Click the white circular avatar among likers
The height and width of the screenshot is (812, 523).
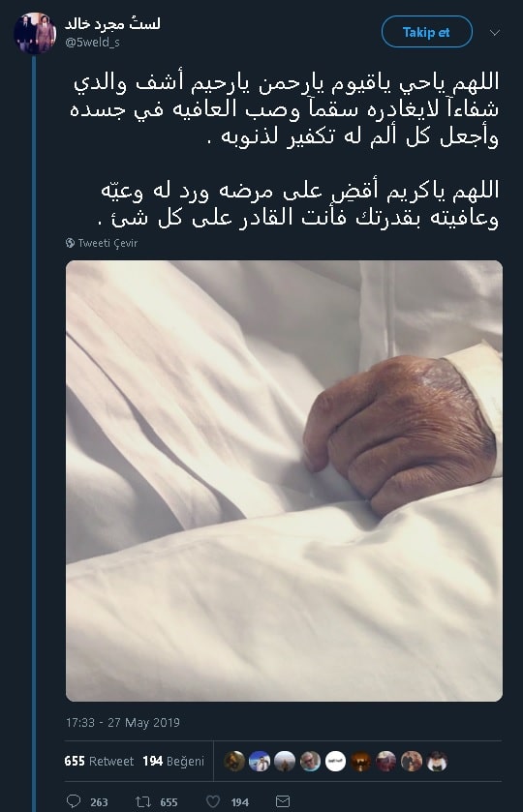335,762
